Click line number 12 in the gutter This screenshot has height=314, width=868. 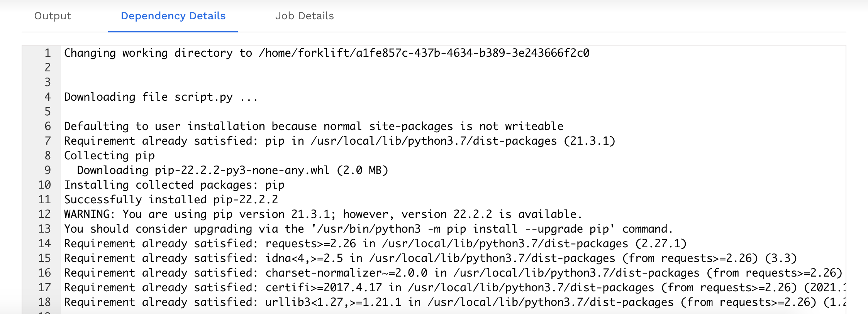pos(44,214)
